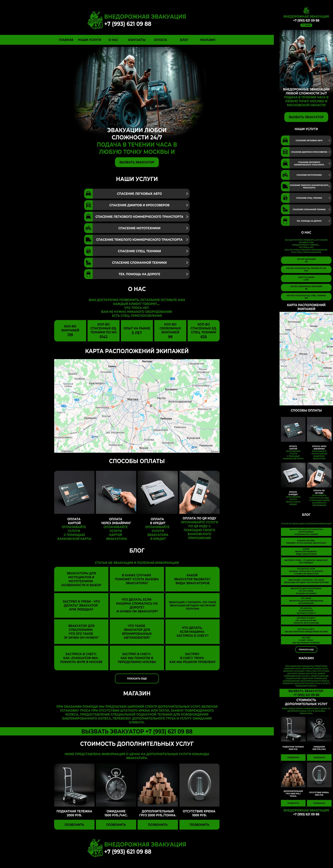
Task: Click the QR code payment phone thumbnail
Action: coord(199,492)
